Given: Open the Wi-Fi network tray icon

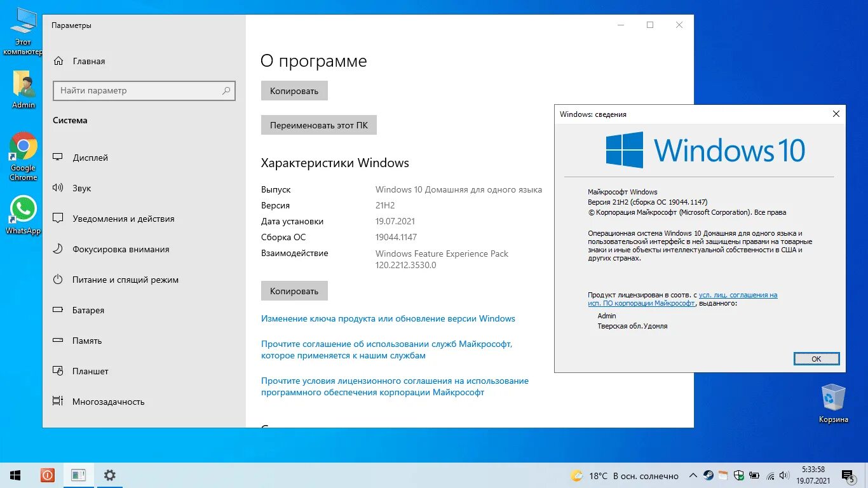Looking at the screenshot, I should [770, 476].
